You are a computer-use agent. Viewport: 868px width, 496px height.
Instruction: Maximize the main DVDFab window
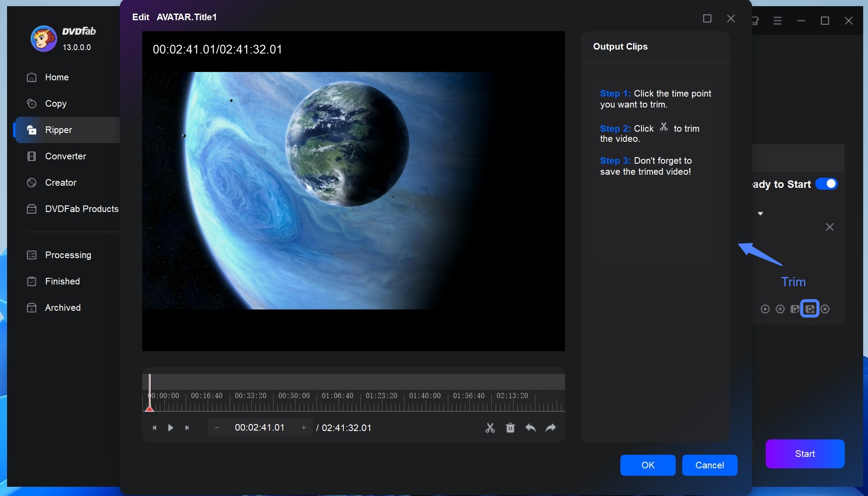[x=825, y=21]
